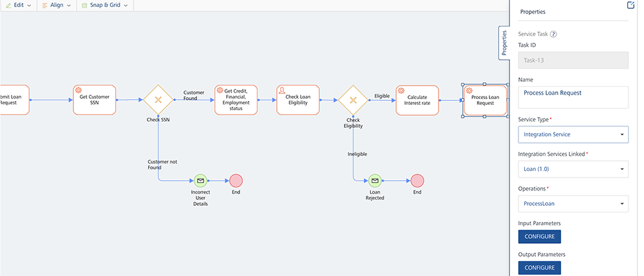Viewport: 644px width, 276px height.
Task: Expand the Service Type dropdown
Action: tap(573, 134)
